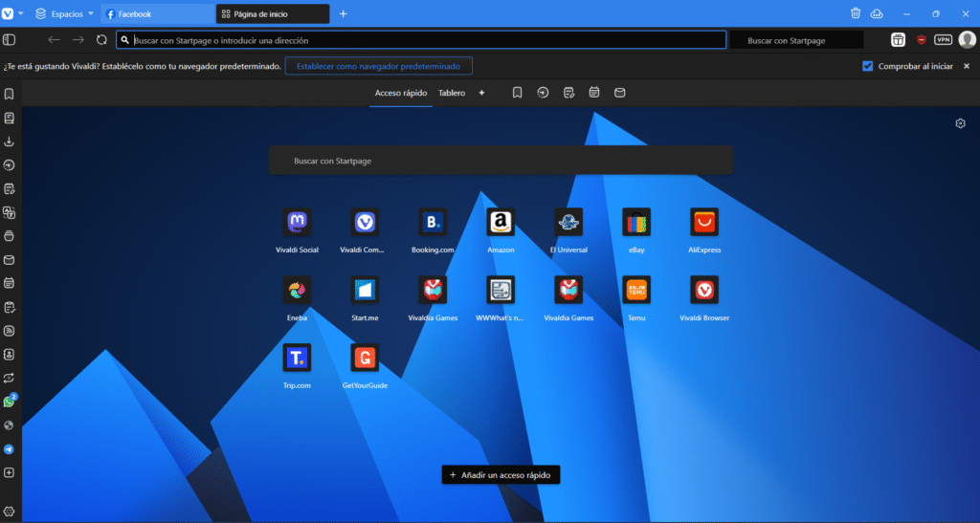Screen dimensions: 980x523
Task: Dismiss the default browser notification bar
Action: click(967, 66)
